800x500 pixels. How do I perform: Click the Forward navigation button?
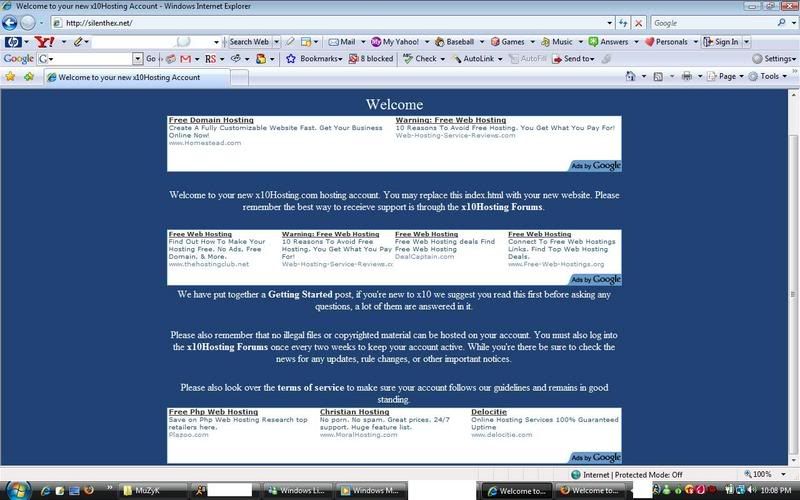point(28,23)
